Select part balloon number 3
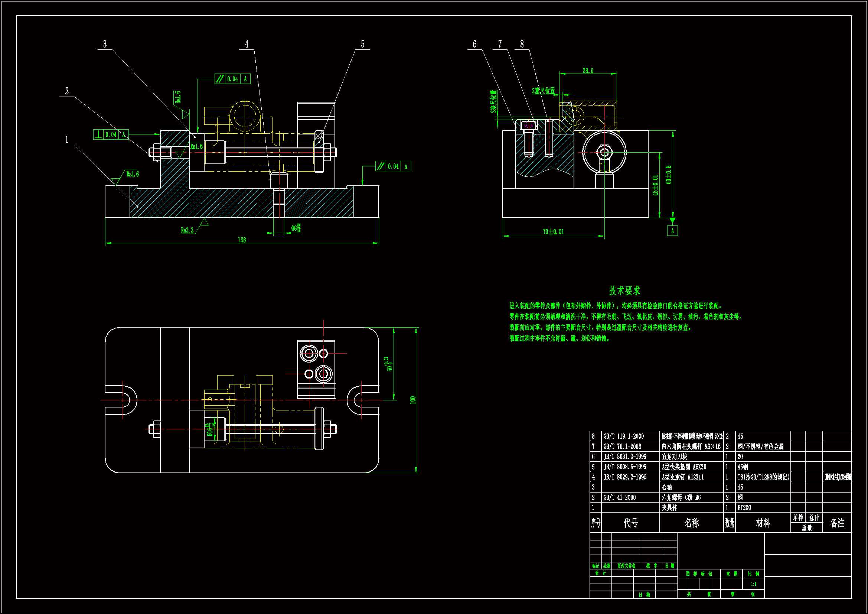The height and width of the screenshot is (614, 868). click(105, 44)
